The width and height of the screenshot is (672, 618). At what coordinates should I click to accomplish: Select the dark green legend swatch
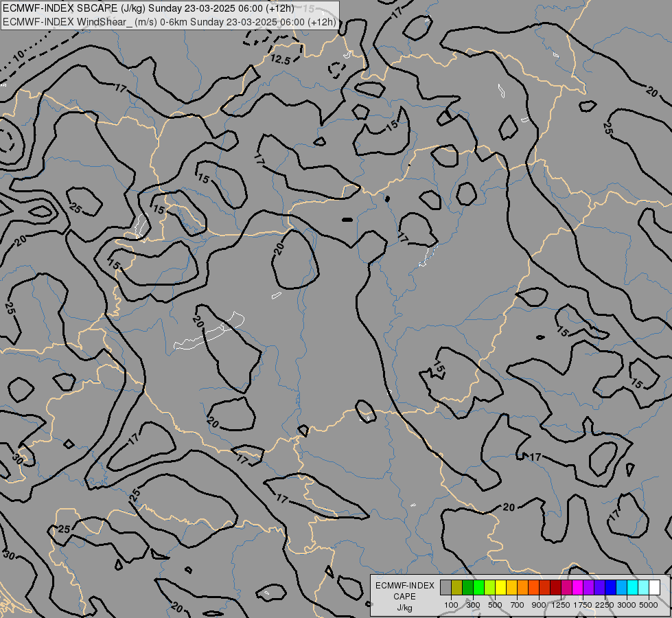468,588
